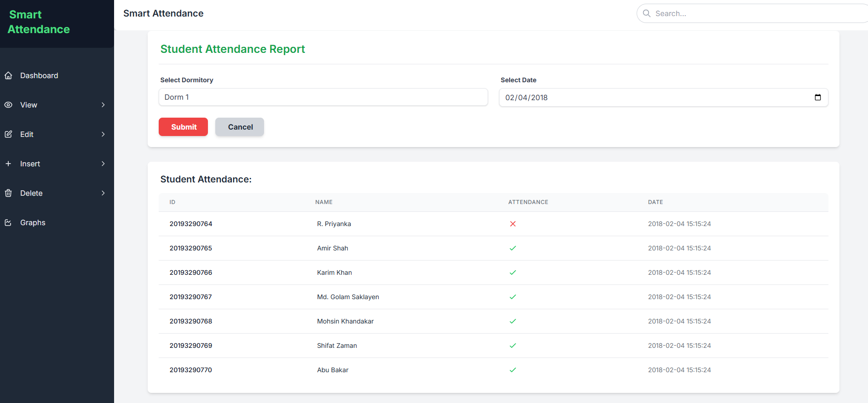Click the NAME column header
The image size is (868, 403).
tap(324, 202)
